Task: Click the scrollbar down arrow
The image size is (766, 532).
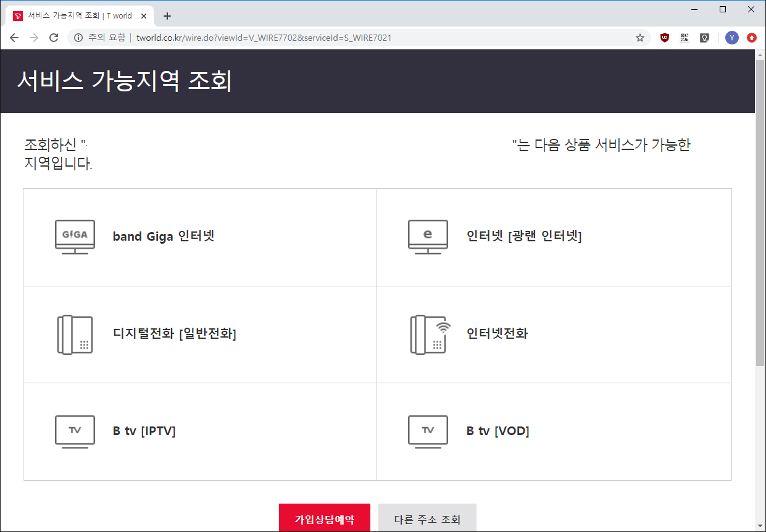Action: (x=760, y=526)
